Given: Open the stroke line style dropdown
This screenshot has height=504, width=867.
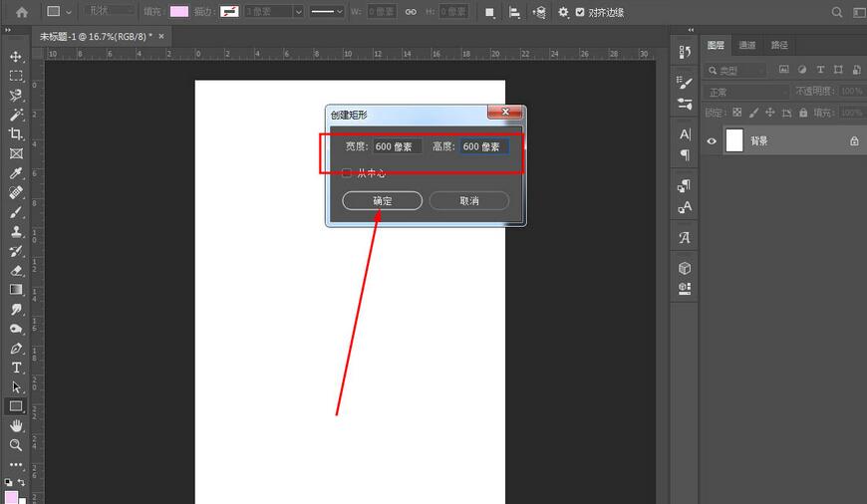Looking at the screenshot, I should (x=326, y=12).
